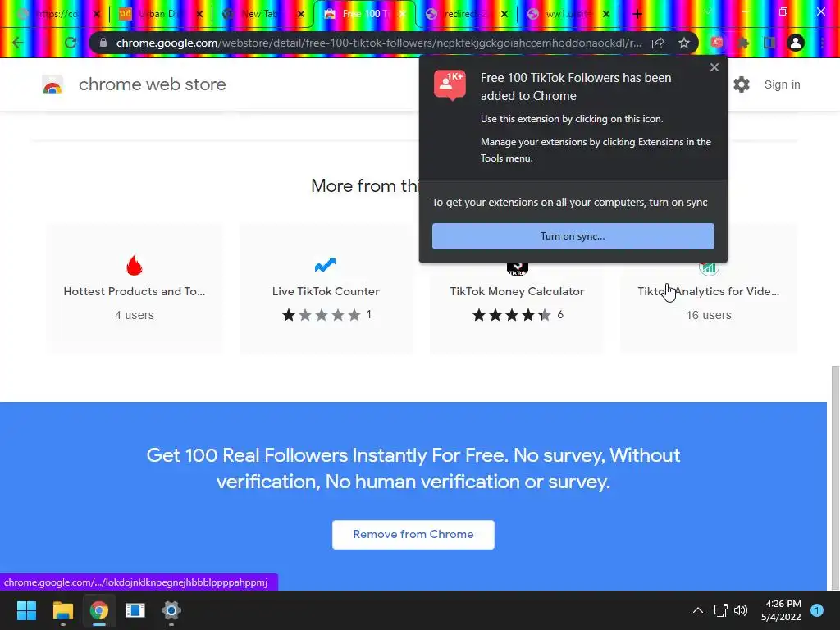Click the Hottest Products flame icon

(135, 265)
